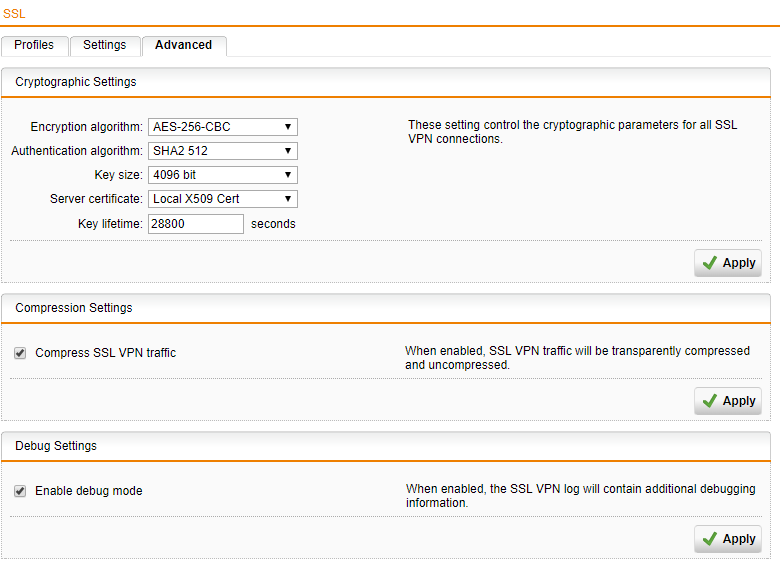Open the AES-256-CBC encryption algorithm dropdown
The image size is (780, 582).
[223, 127]
